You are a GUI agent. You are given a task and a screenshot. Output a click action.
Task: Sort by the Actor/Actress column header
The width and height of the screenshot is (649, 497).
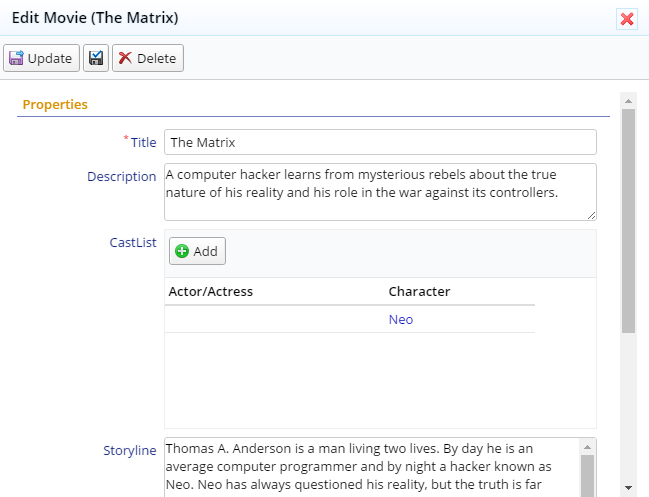click(x=209, y=292)
